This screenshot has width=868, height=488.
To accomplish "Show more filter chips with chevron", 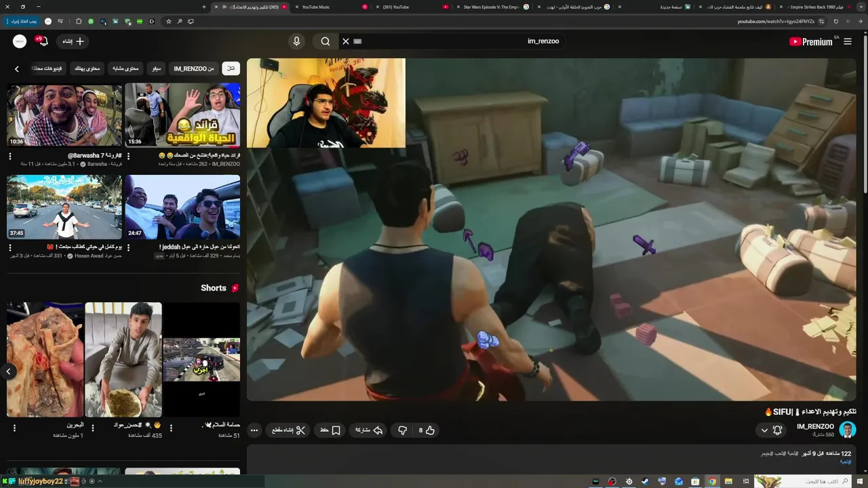I will [x=16, y=68].
